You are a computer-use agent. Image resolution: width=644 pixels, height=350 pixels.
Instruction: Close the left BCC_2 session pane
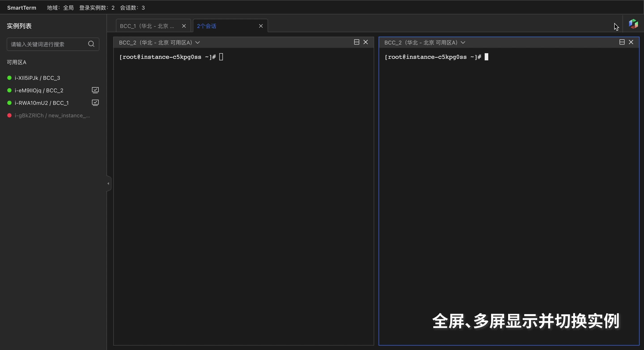pyautogui.click(x=366, y=42)
